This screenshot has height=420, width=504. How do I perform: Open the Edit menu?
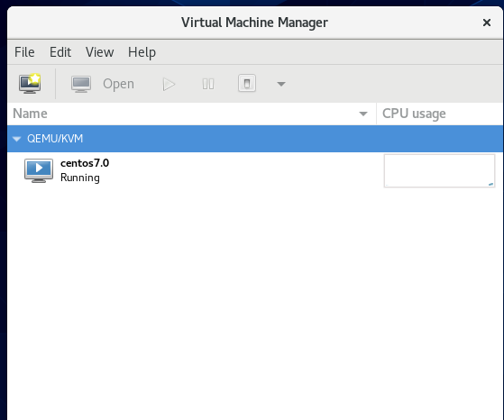(x=60, y=52)
